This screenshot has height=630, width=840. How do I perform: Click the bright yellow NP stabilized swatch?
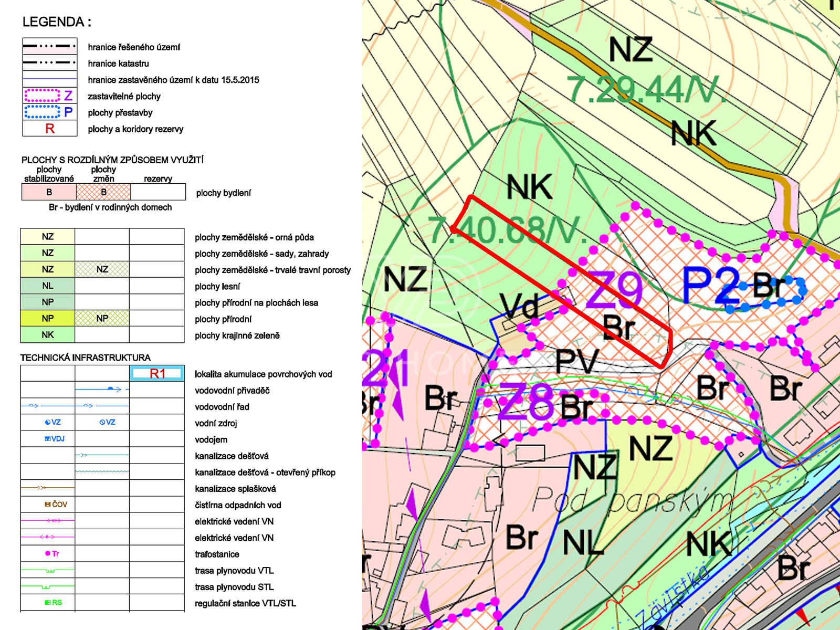coord(48,318)
